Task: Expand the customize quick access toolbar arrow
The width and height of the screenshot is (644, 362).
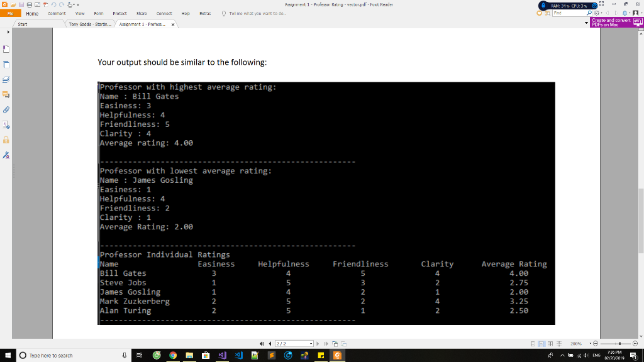Action: pyautogui.click(x=78, y=5)
